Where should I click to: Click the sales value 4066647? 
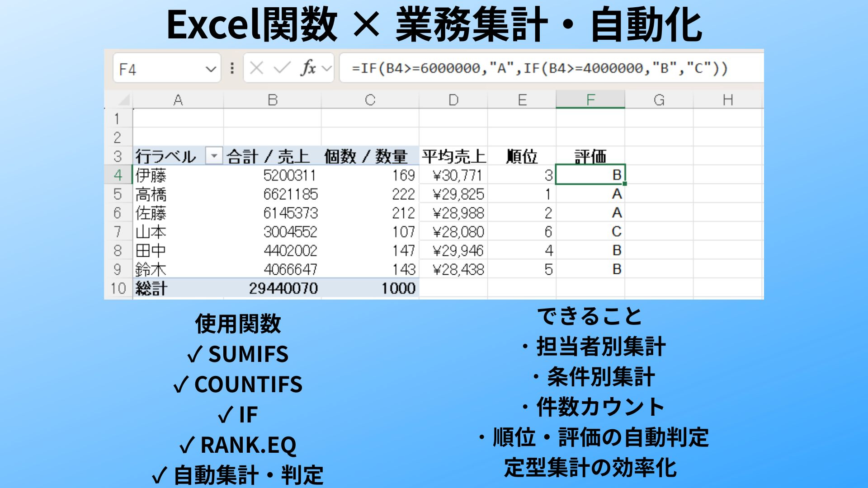[x=272, y=269]
